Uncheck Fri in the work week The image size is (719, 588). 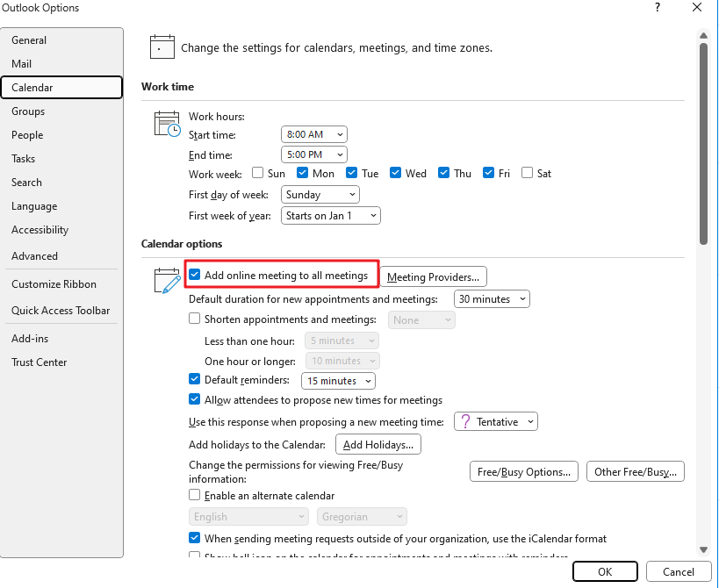pyautogui.click(x=488, y=173)
